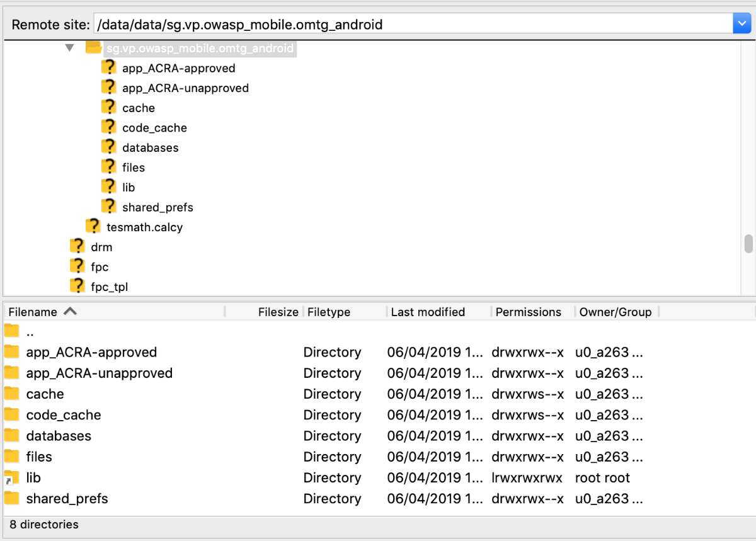This screenshot has height=541, width=756.
Task: Click folder icon of code_cache in file list
Action: 12,414
